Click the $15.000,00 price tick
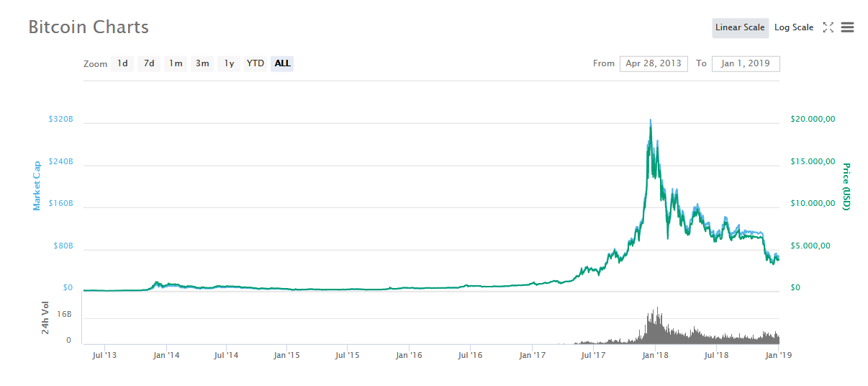 point(813,161)
